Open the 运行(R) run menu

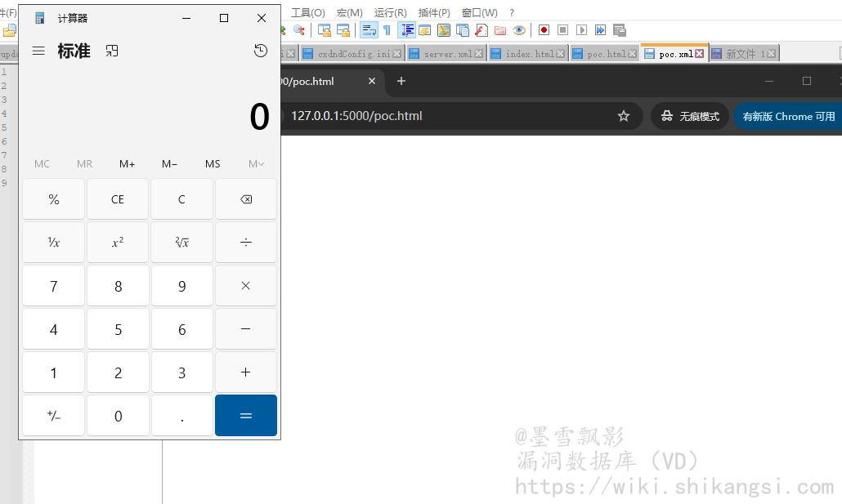pos(390,12)
